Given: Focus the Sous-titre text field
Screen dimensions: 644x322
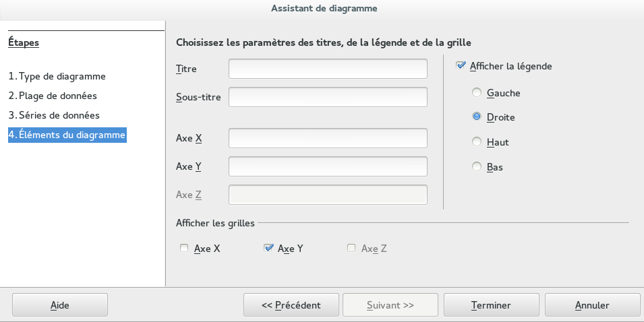Looking at the screenshot, I should click(x=328, y=97).
